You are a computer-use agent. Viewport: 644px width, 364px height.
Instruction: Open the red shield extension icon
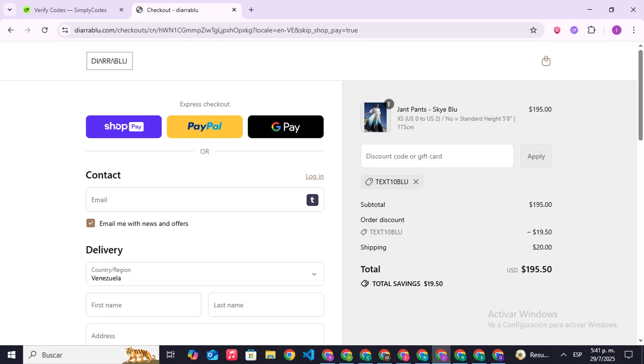pyautogui.click(x=557, y=30)
